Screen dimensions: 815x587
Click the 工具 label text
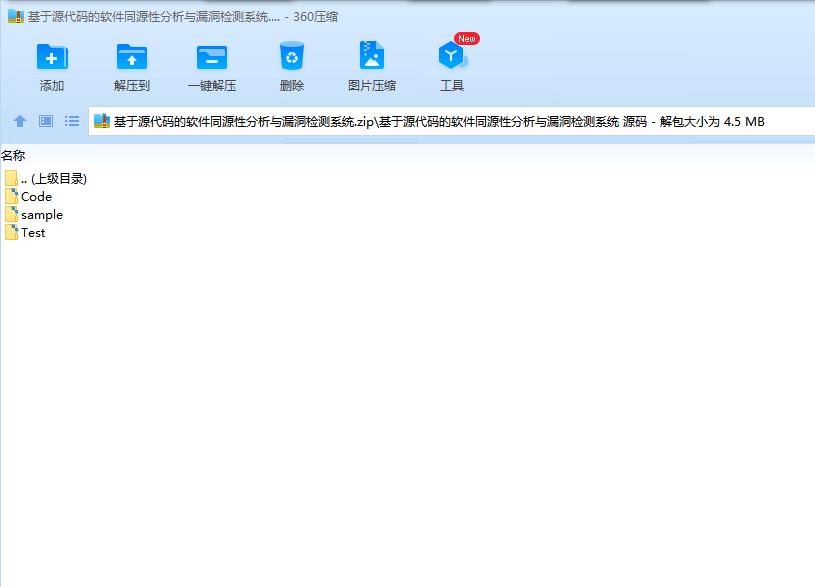point(452,85)
